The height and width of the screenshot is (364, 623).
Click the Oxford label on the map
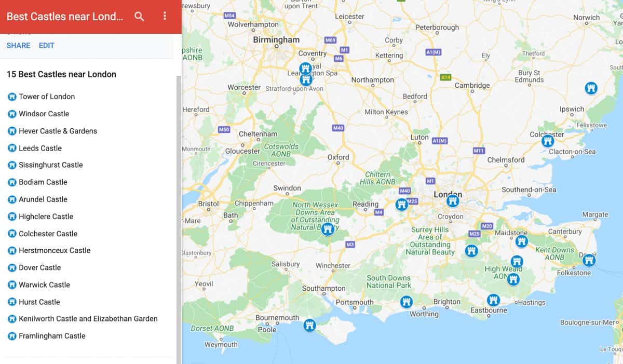tap(338, 157)
